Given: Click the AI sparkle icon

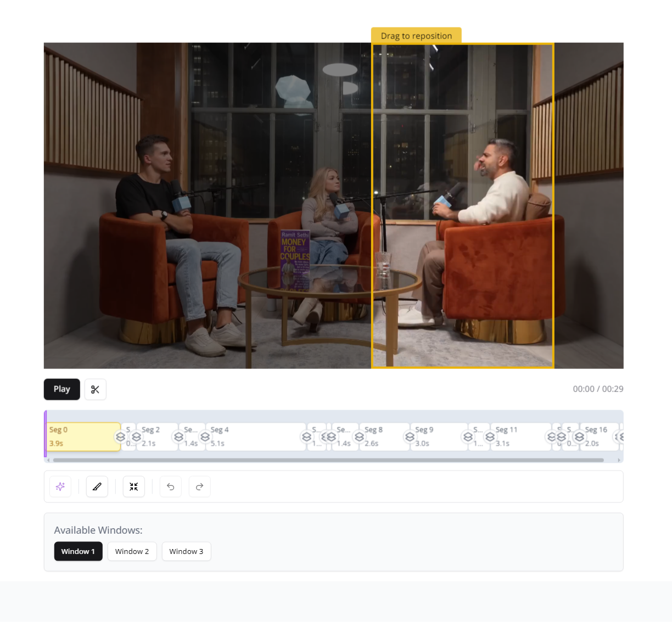Looking at the screenshot, I should pos(60,486).
